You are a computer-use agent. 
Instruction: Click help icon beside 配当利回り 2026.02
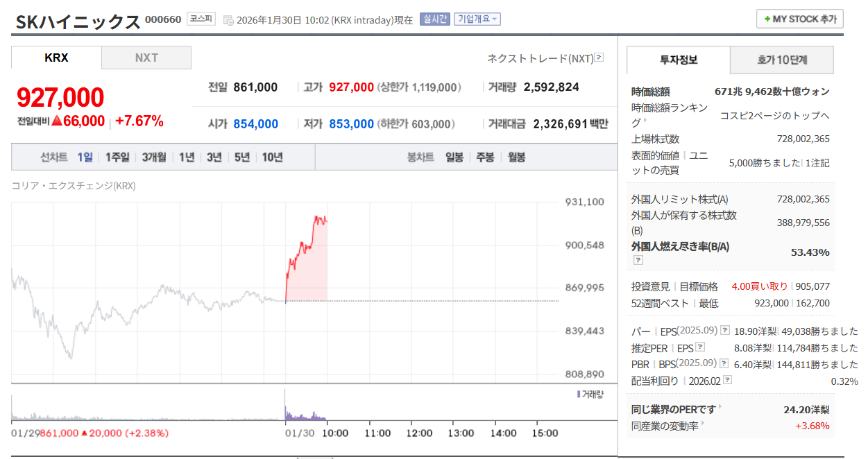coord(727,381)
